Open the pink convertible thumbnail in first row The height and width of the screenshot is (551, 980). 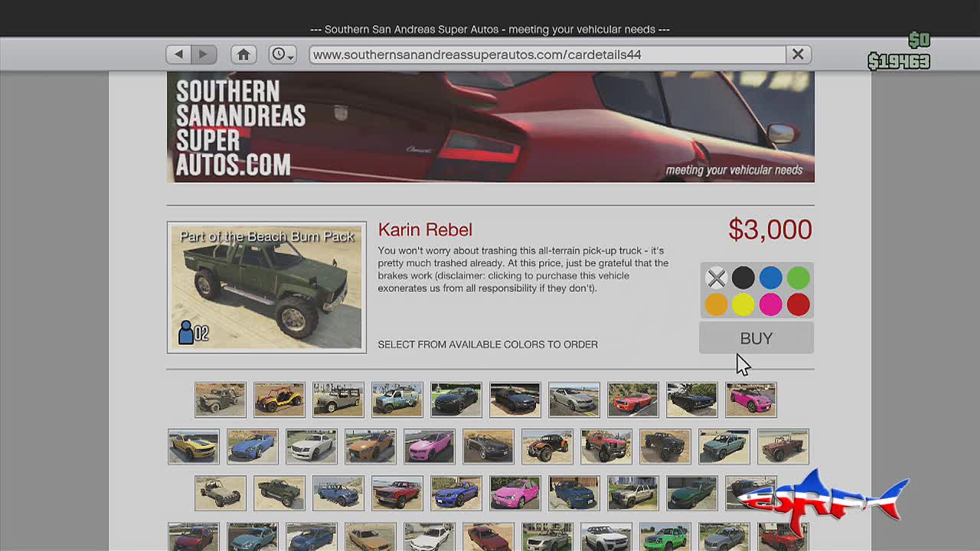tap(751, 399)
